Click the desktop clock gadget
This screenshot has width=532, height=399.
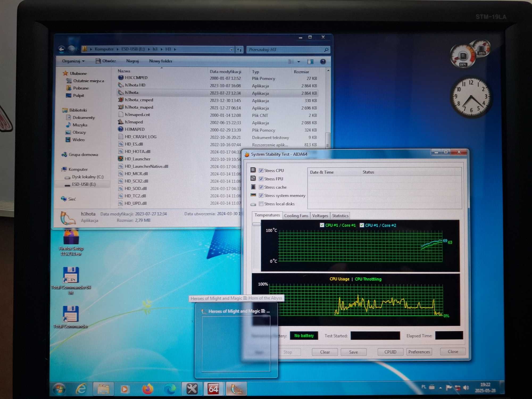point(471,97)
